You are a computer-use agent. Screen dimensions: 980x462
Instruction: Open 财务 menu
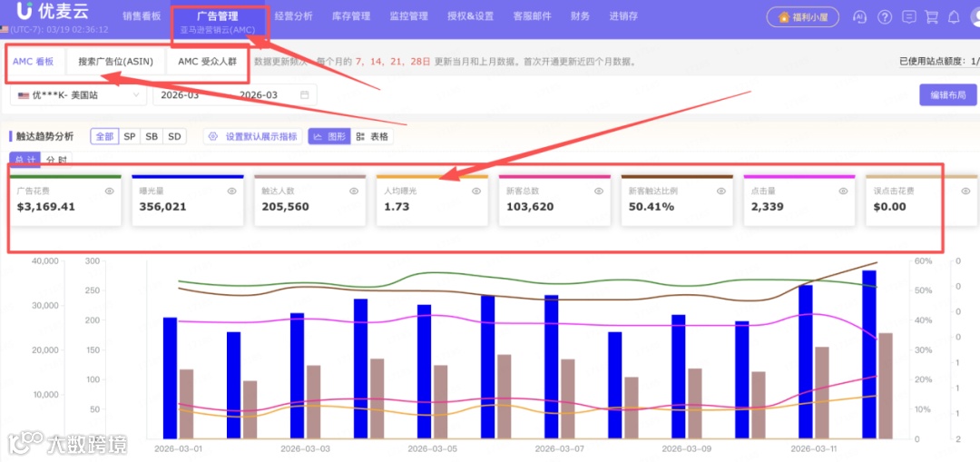(580, 17)
